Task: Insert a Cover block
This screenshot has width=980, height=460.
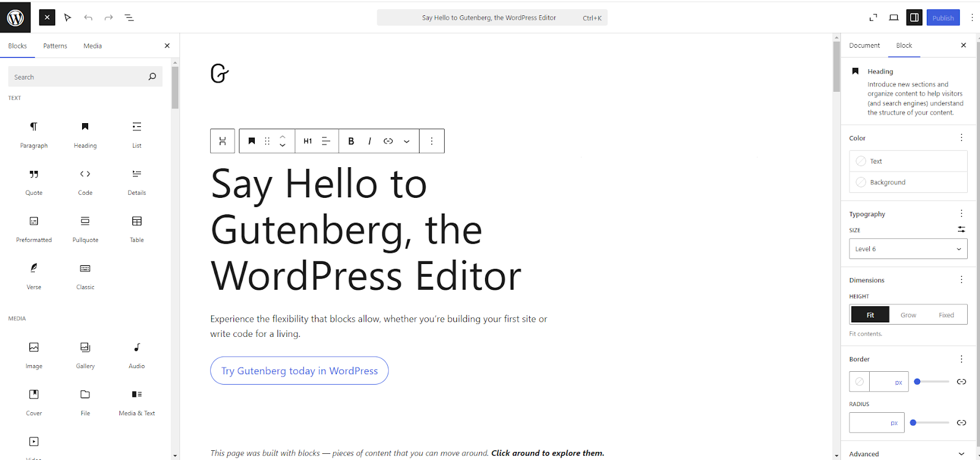Action: [x=34, y=402]
